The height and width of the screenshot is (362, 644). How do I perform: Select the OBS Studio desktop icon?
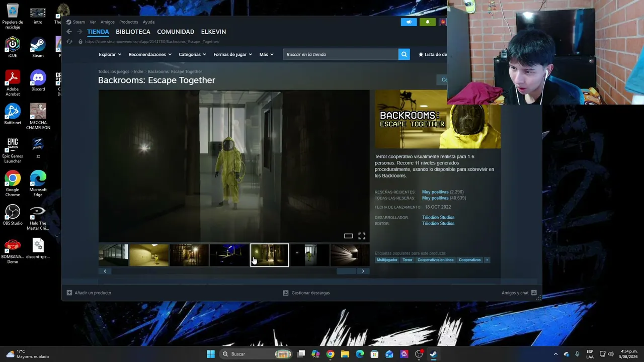pos(13,215)
